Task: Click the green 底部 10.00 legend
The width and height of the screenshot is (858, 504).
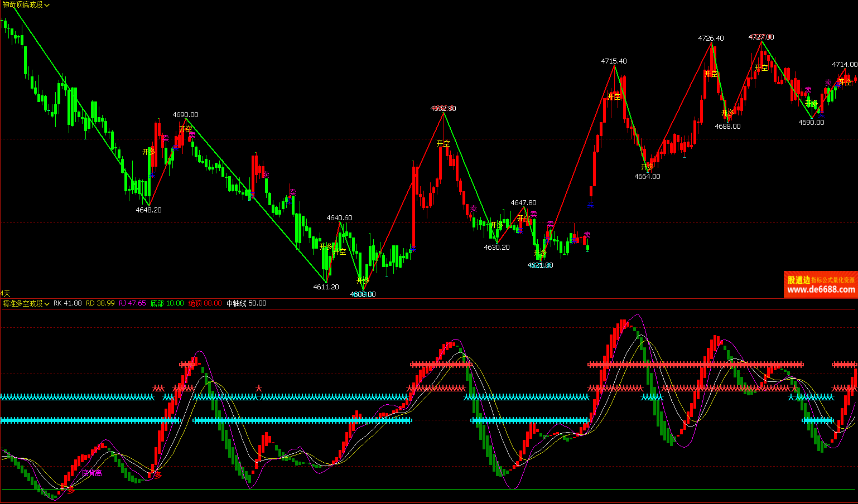Action: 167,304
